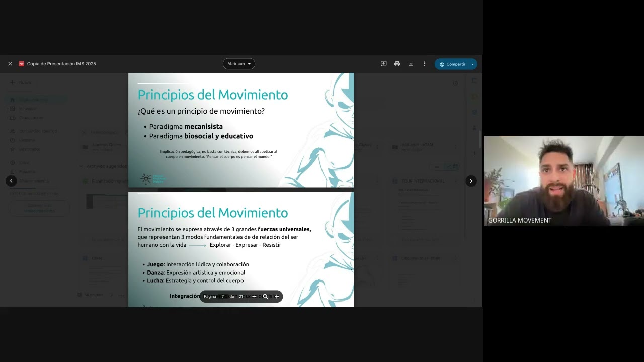The height and width of the screenshot is (362, 644).
Task: Print the presentation PDF
Action: pos(397,64)
